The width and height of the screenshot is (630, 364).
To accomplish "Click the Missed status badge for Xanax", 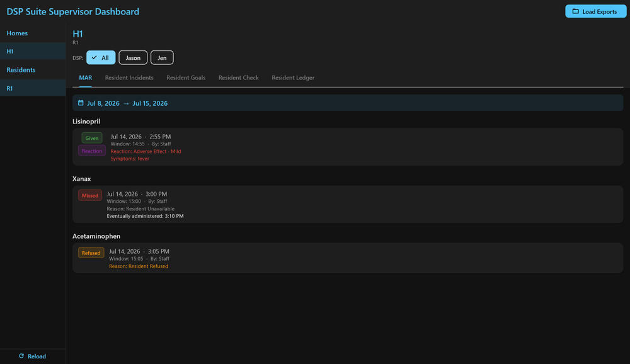I will pos(90,195).
